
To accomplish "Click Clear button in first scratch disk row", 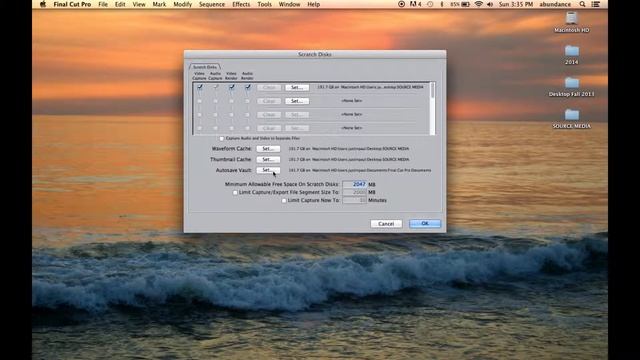I will [269, 87].
